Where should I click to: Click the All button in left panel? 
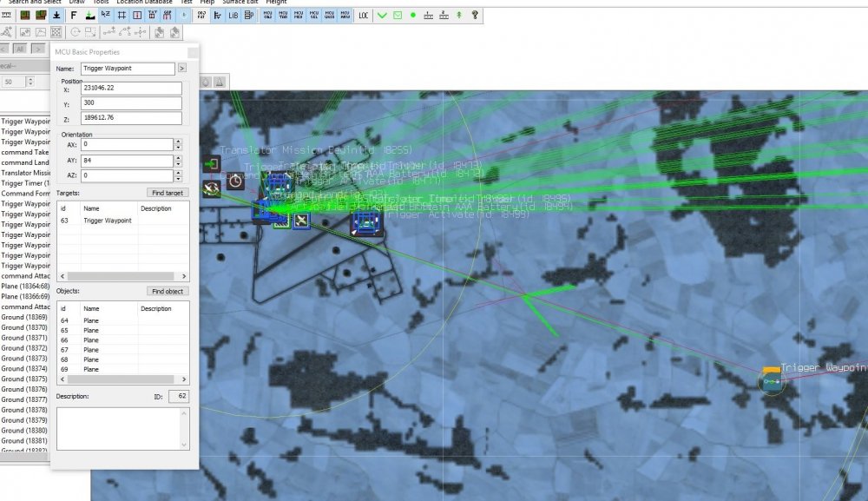point(21,49)
